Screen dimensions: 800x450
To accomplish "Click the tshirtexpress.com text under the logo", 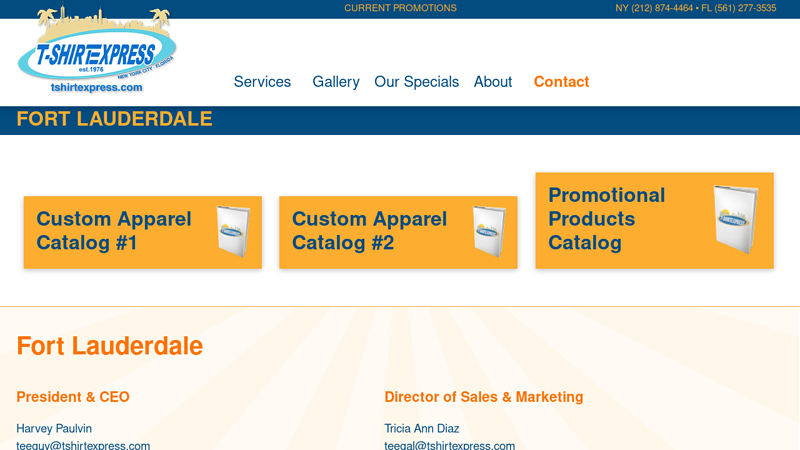I will [x=96, y=88].
